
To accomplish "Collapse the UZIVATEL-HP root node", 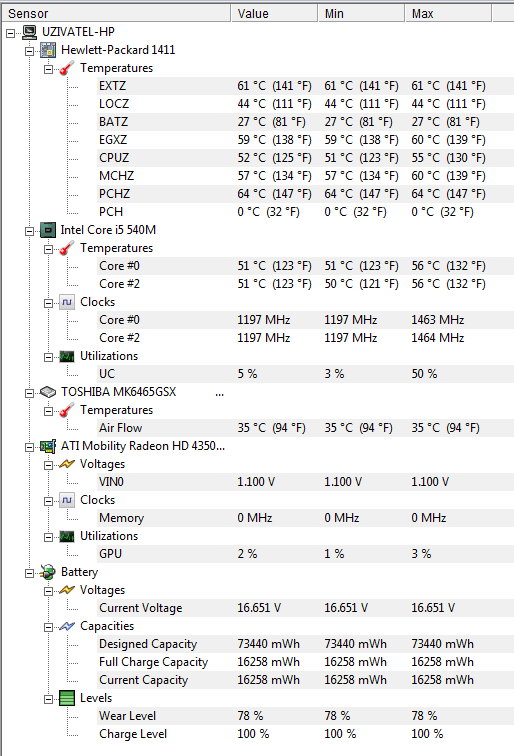I will 11,33.
